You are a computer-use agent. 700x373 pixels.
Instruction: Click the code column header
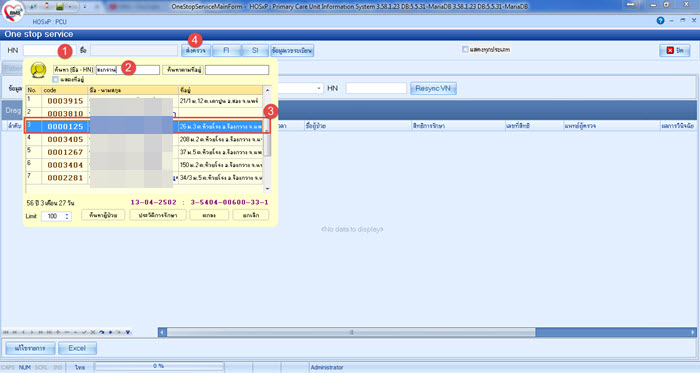click(x=65, y=90)
